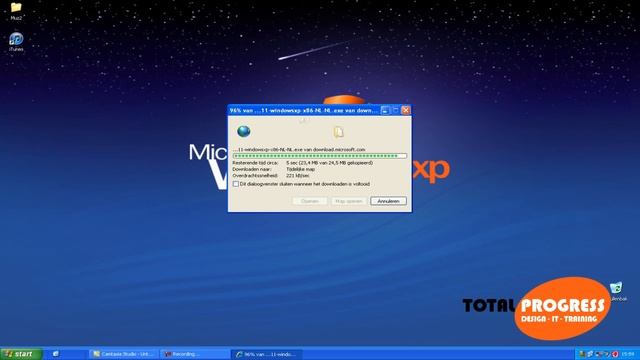Open the Windows start menu
Image resolution: width=640 pixels, height=360 pixels.
click(21, 354)
